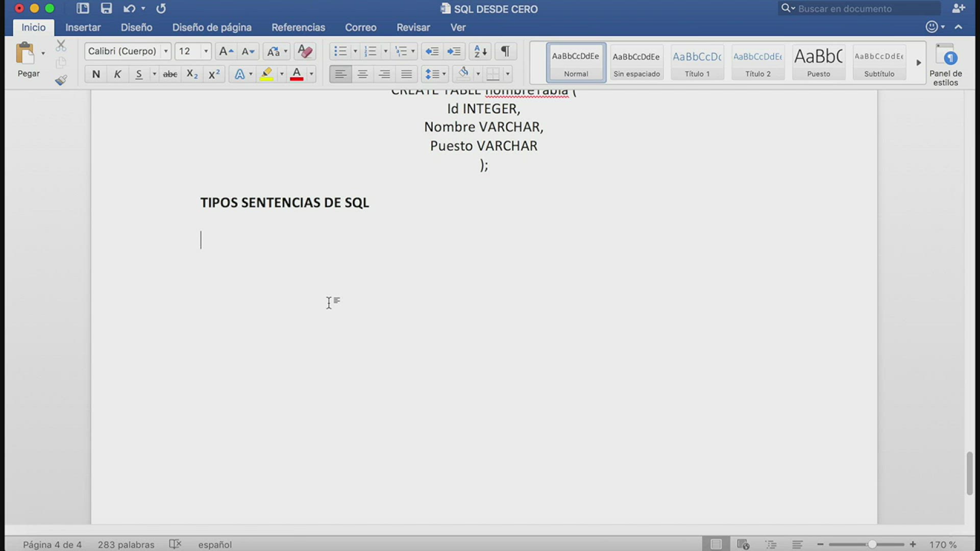The width and height of the screenshot is (980, 551).
Task: Click the Undo arrow icon
Action: point(129,8)
